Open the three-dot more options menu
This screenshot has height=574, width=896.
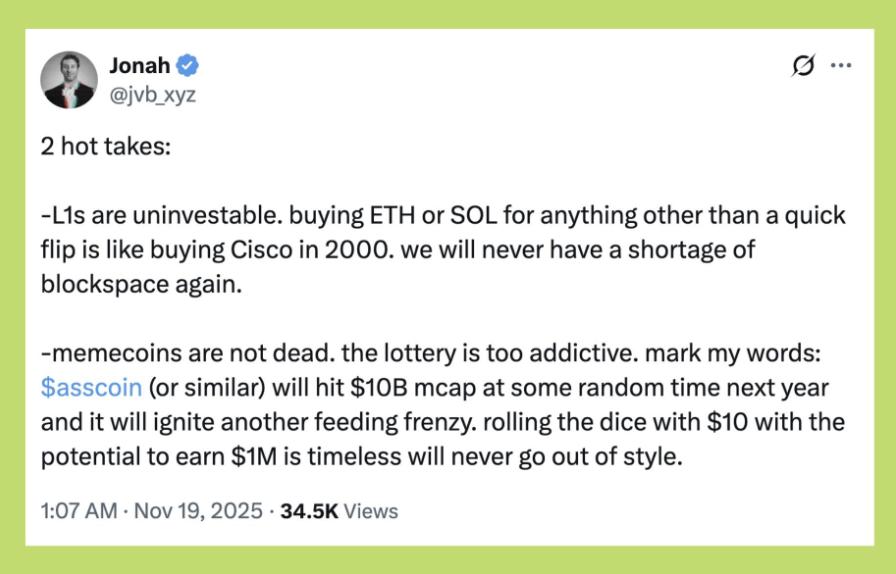pyautogui.click(x=841, y=66)
